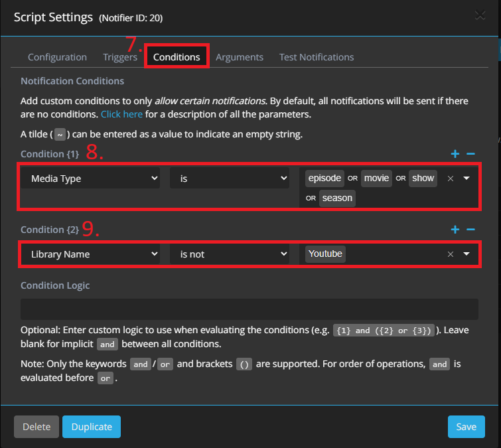Open the Test Notifications tab
The height and width of the screenshot is (448, 501).
317,57
